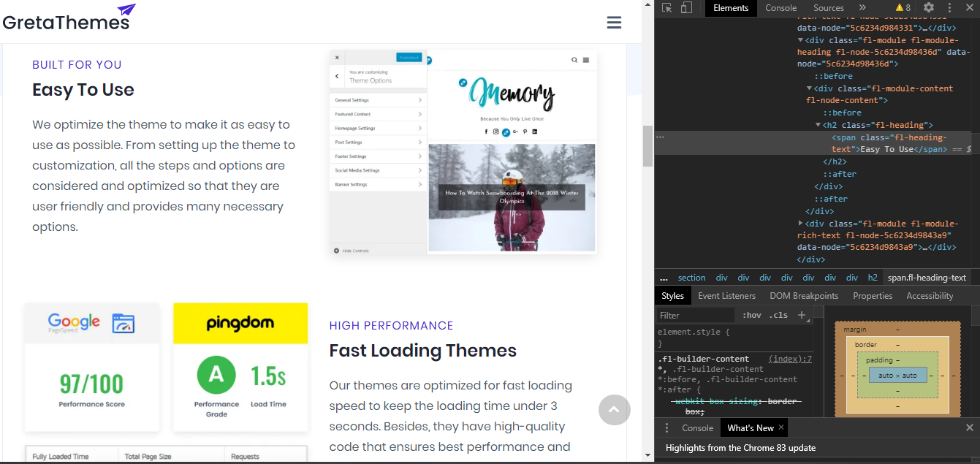Select the What's New drawer tab
The image size is (980, 464).
[x=751, y=428]
